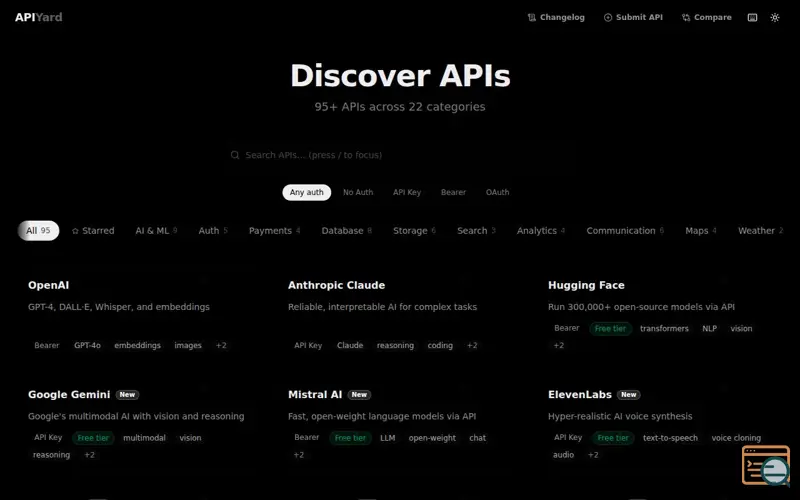Switch to the All 95 category tab
Image resolution: width=800 pixels, height=500 pixels.
pyautogui.click(x=38, y=231)
